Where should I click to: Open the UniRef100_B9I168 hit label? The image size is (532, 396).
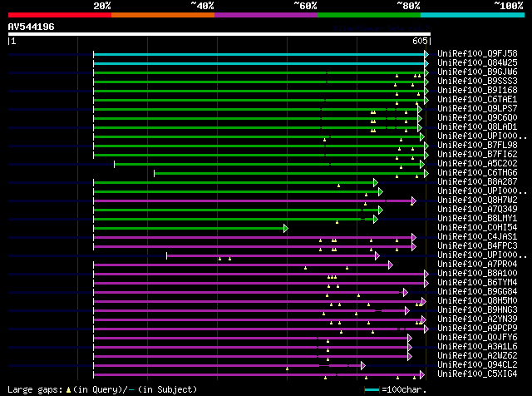pos(477,91)
